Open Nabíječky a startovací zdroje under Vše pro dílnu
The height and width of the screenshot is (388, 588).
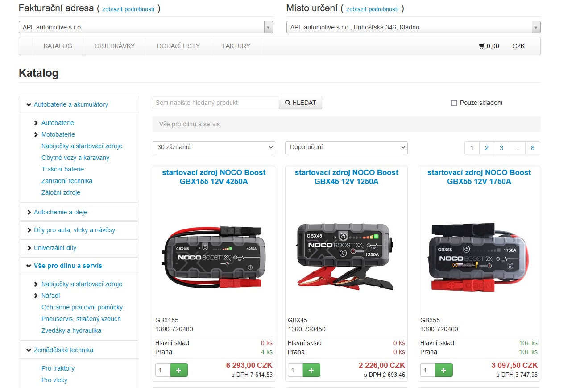click(82, 284)
